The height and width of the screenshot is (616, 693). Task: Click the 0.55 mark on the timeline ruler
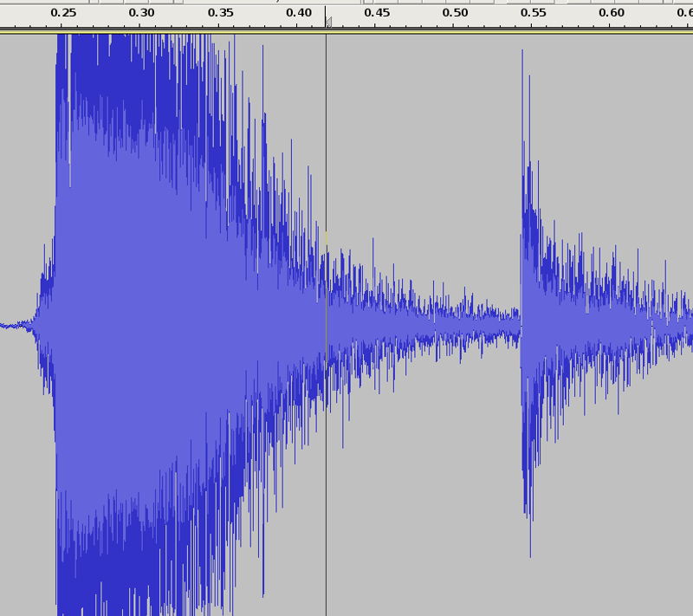click(534, 14)
